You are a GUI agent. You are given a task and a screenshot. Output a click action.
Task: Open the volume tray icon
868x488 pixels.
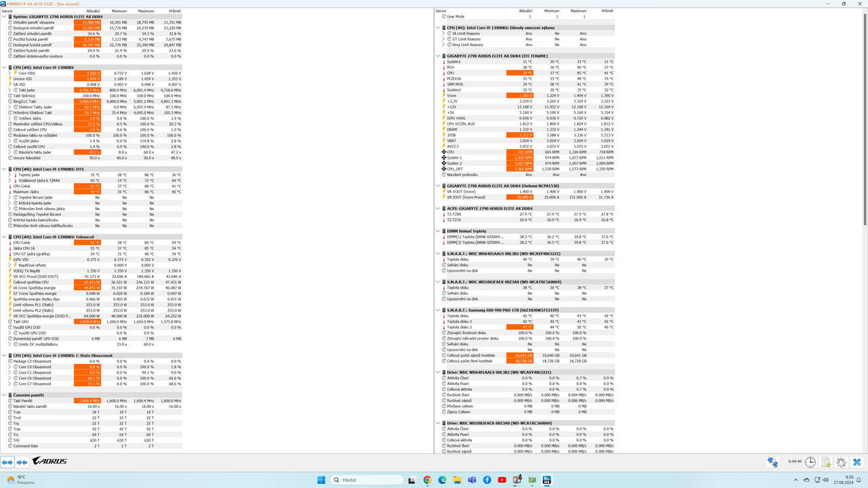(825, 480)
